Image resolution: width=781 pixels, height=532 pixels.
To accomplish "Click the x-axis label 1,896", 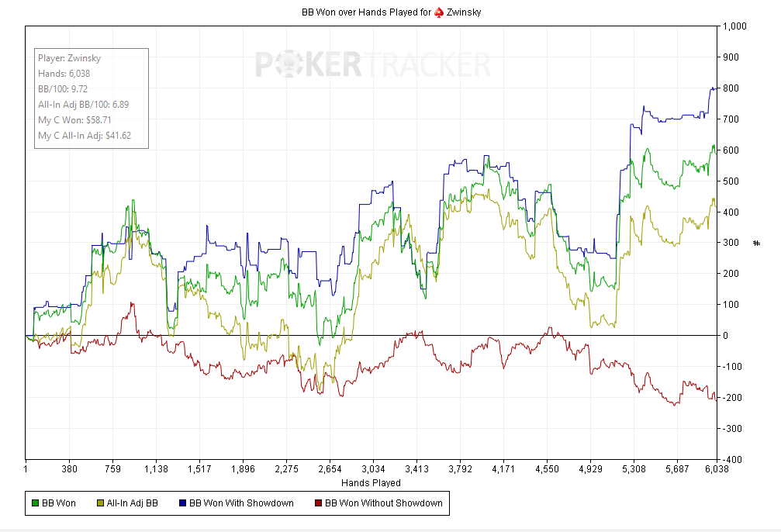I will pos(243,468).
